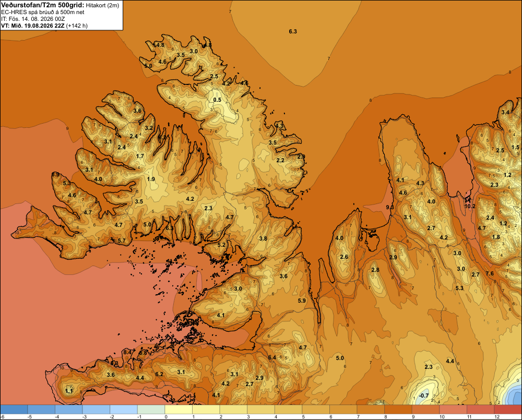Click the -0.7 temperature value on the glacier
This screenshot has height=420, width=522.
(424, 395)
